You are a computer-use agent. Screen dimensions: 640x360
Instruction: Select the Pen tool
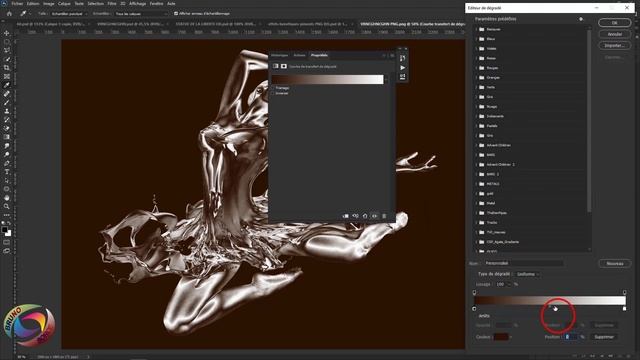[7, 163]
